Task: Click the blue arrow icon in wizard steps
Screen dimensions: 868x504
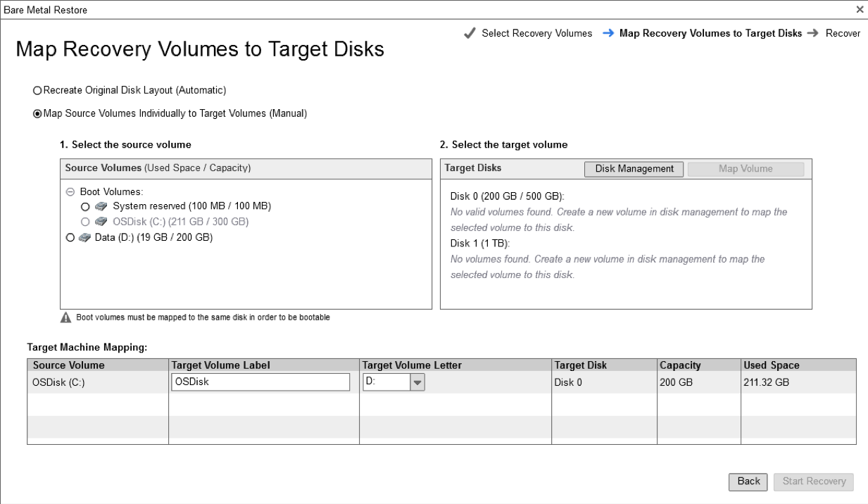Action: click(608, 34)
